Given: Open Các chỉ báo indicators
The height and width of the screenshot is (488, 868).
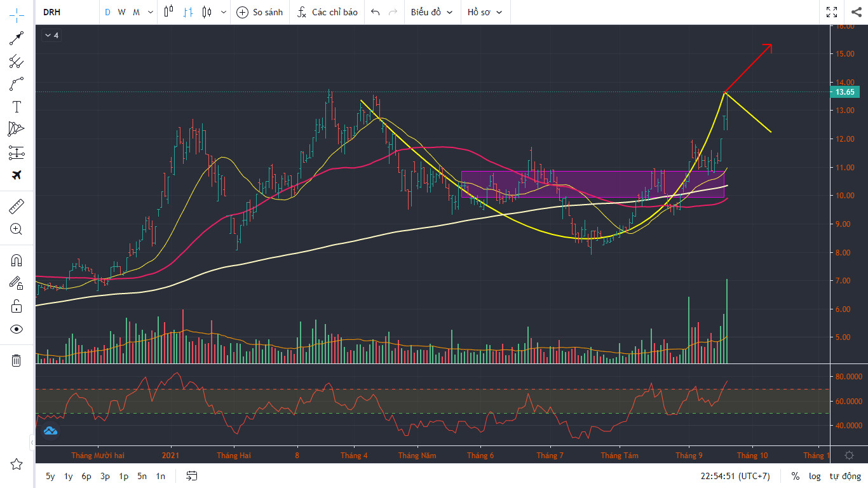Looking at the screenshot, I should (x=327, y=12).
